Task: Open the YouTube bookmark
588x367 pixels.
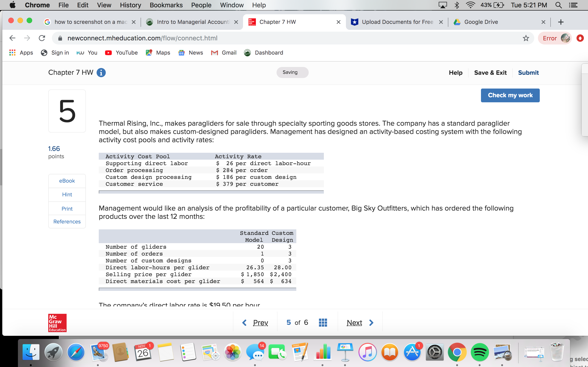Action: (121, 53)
